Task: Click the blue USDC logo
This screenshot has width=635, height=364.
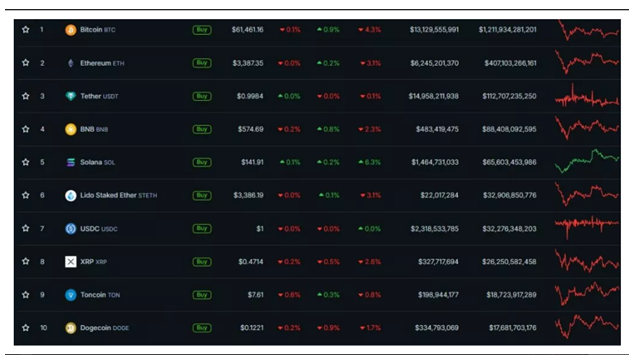Action: click(70, 229)
